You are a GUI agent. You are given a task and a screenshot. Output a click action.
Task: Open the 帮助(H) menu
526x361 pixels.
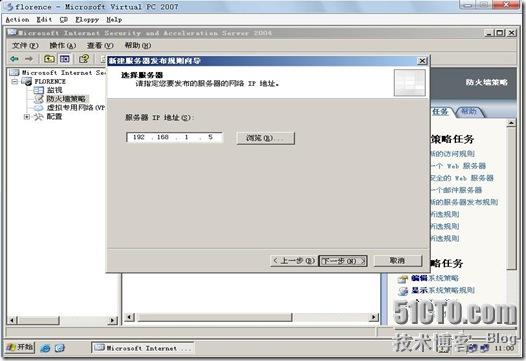[x=138, y=45]
